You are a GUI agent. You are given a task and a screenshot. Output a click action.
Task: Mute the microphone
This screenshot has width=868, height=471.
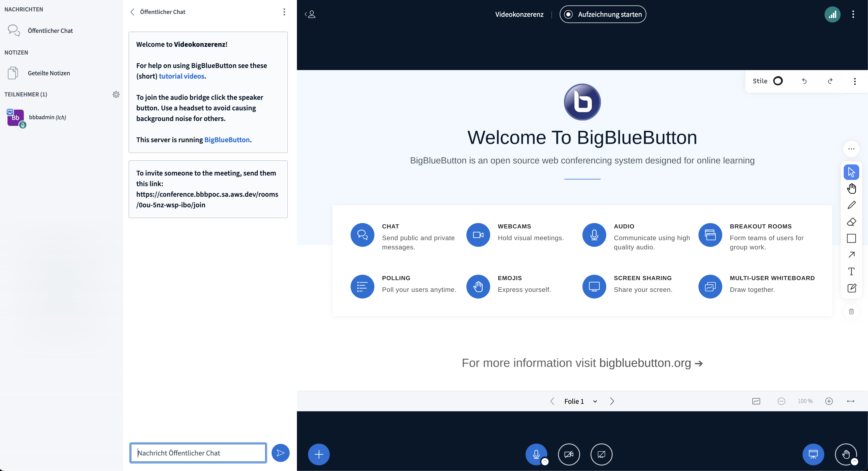point(536,454)
